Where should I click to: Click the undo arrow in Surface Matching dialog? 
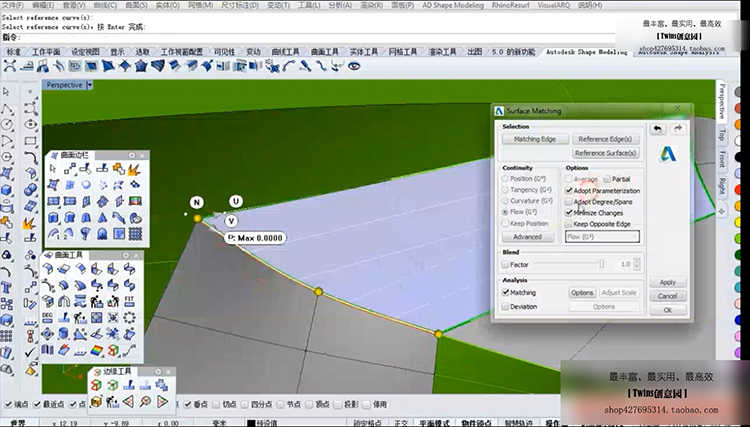[657, 129]
